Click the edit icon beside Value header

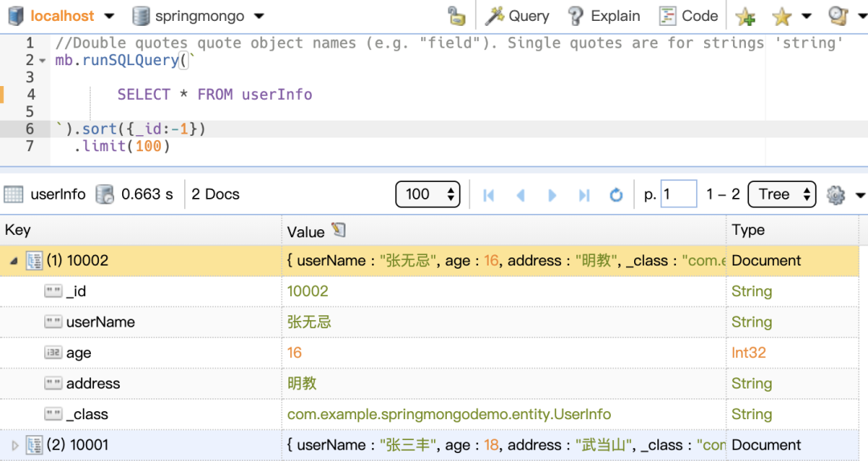pos(338,231)
